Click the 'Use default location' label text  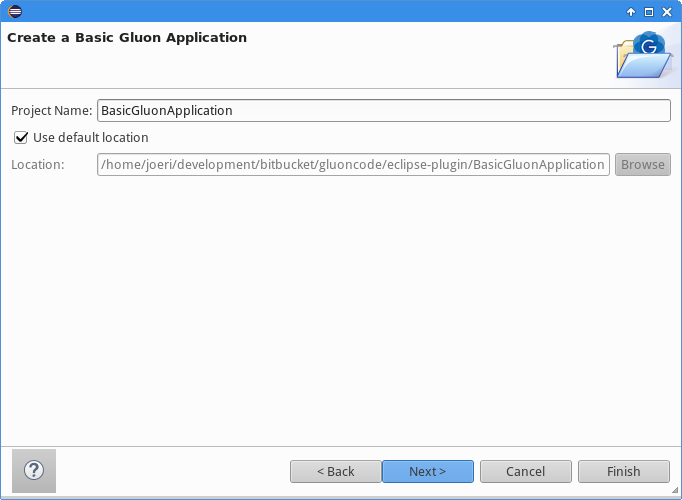91,138
